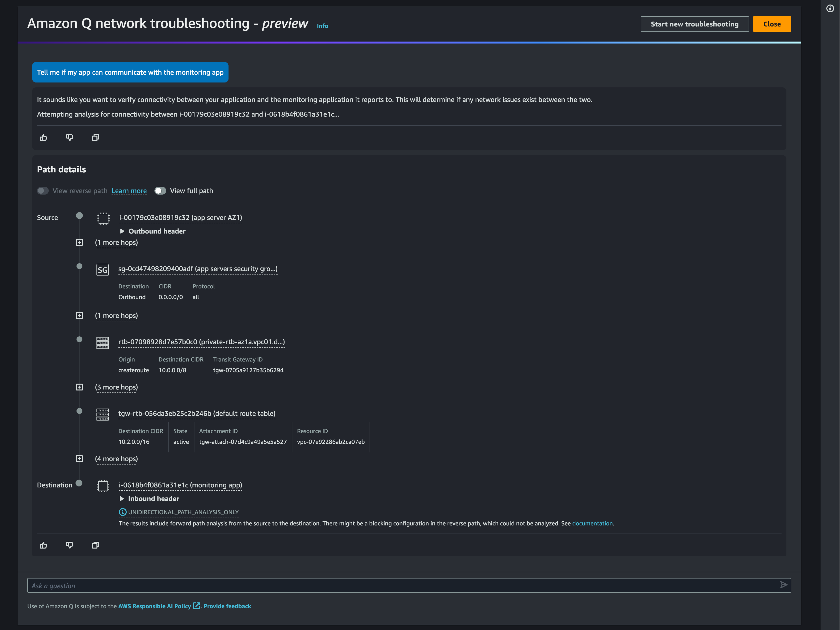This screenshot has width=840, height=630.
Task: Click thumbs down under Path details
Action: point(69,545)
